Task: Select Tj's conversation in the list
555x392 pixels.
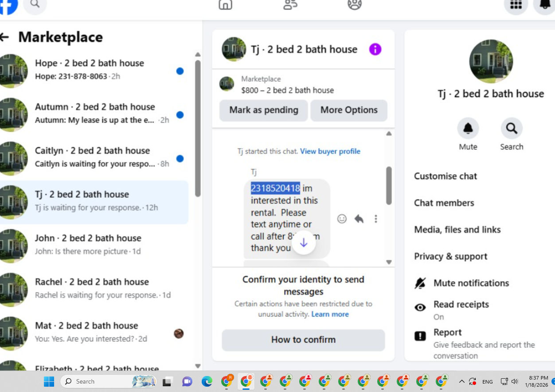Action: pos(94,202)
